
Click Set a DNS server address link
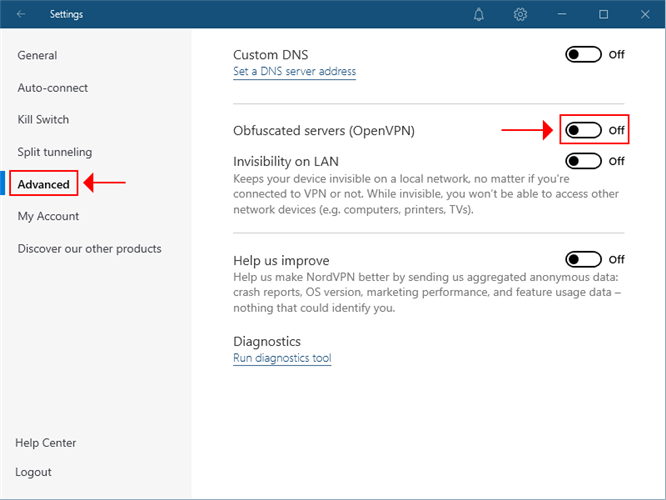tap(294, 72)
